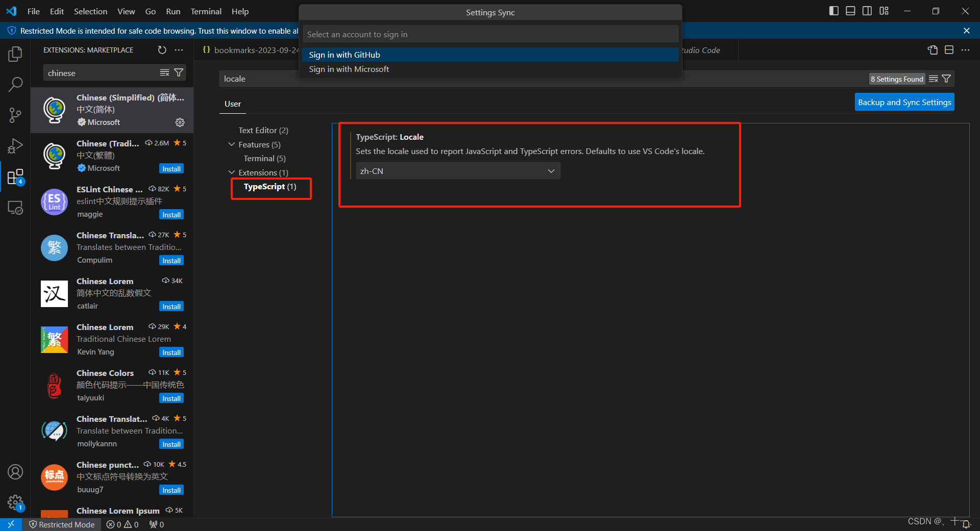Viewport: 980px width, 531px height.
Task: Open the Selection menu
Action: pyautogui.click(x=90, y=11)
